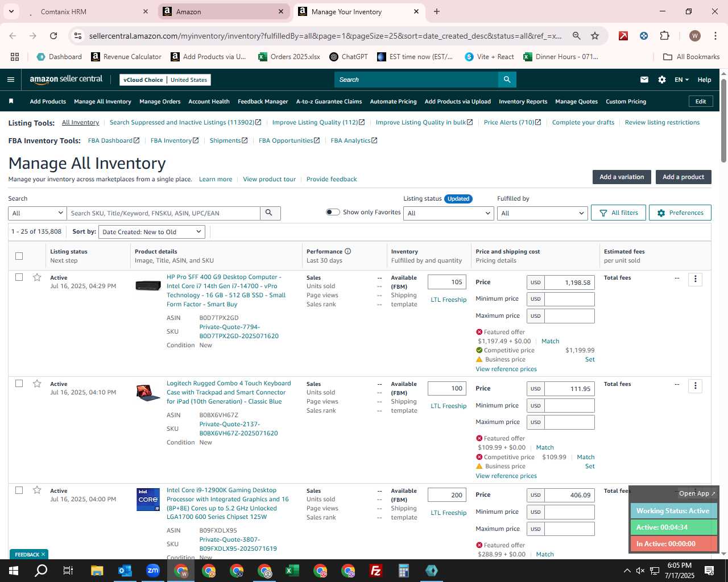728x582 pixels.
Task: Open Price Alerts (710) link
Action: pyautogui.click(x=512, y=122)
